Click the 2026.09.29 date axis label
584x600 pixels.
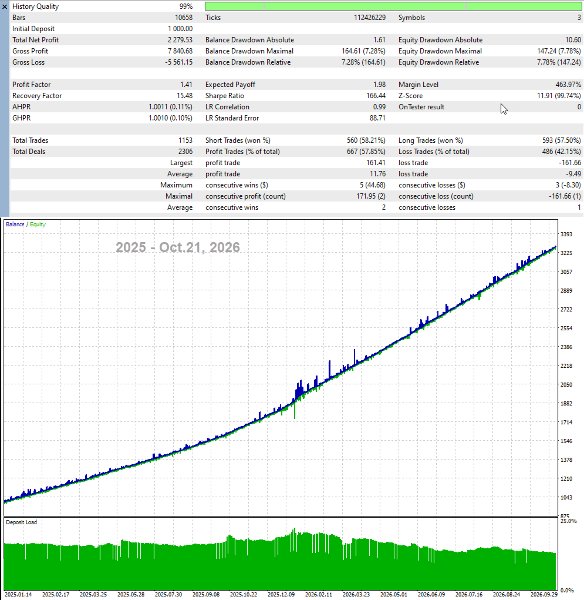click(x=543, y=595)
